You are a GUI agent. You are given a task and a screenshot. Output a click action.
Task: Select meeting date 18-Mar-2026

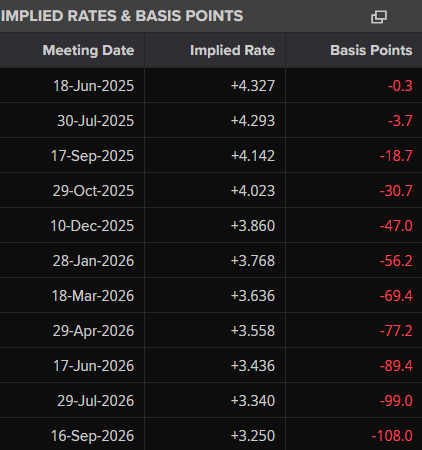click(93, 296)
